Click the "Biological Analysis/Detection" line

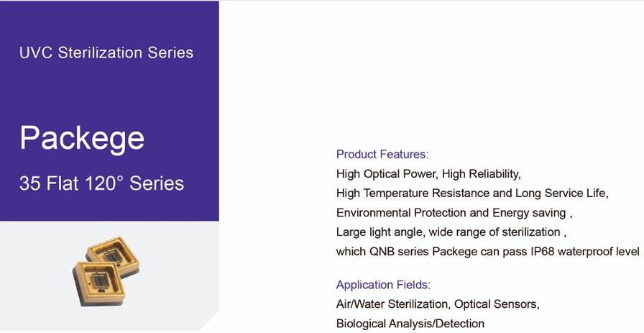pyautogui.click(x=410, y=324)
